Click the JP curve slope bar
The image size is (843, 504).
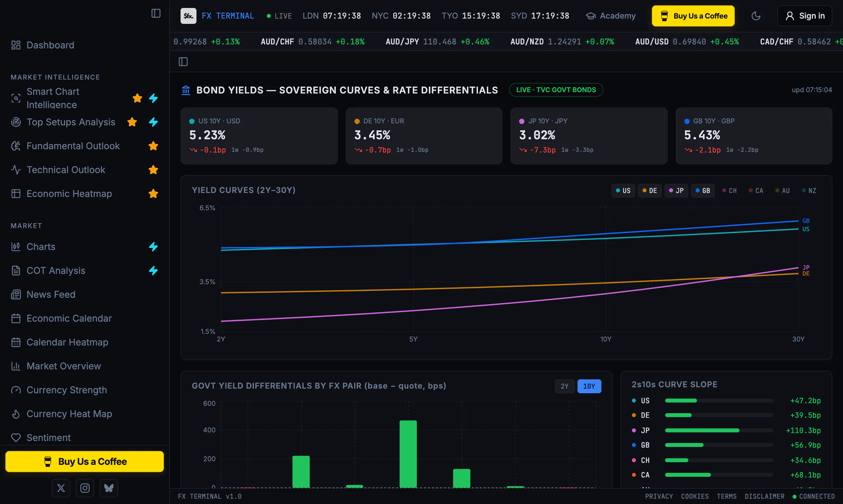click(x=719, y=430)
